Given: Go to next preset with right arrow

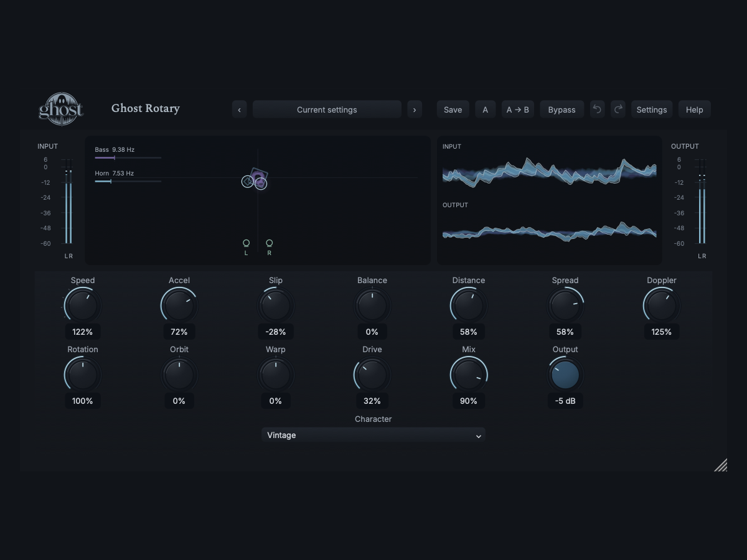Looking at the screenshot, I should point(415,110).
